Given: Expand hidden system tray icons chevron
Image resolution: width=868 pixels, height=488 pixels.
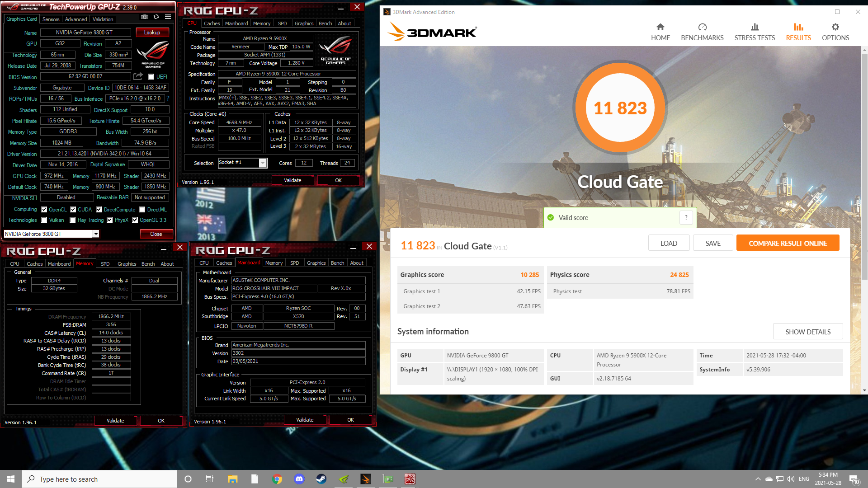Looking at the screenshot, I should 758,479.
